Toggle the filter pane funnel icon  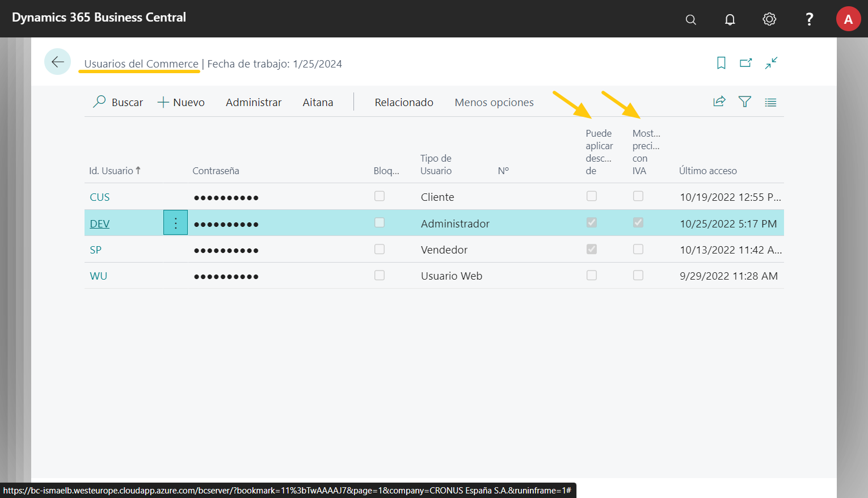[745, 102]
